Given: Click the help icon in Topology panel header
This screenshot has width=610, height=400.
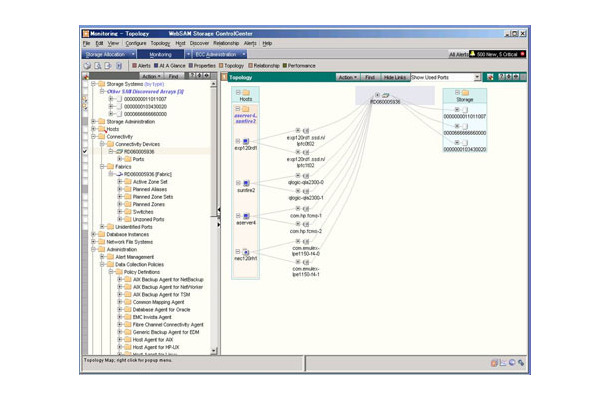Looking at the screenshot, I should click(x=501, y=77).
